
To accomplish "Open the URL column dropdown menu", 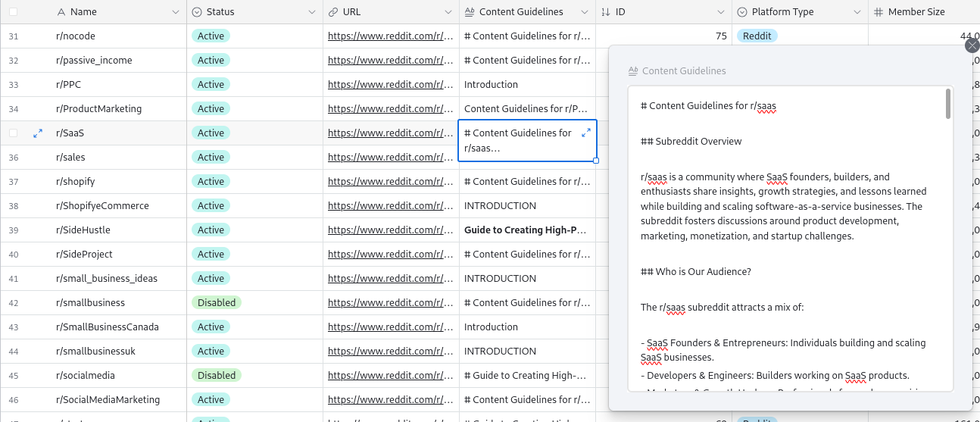I will coord(448,12).
